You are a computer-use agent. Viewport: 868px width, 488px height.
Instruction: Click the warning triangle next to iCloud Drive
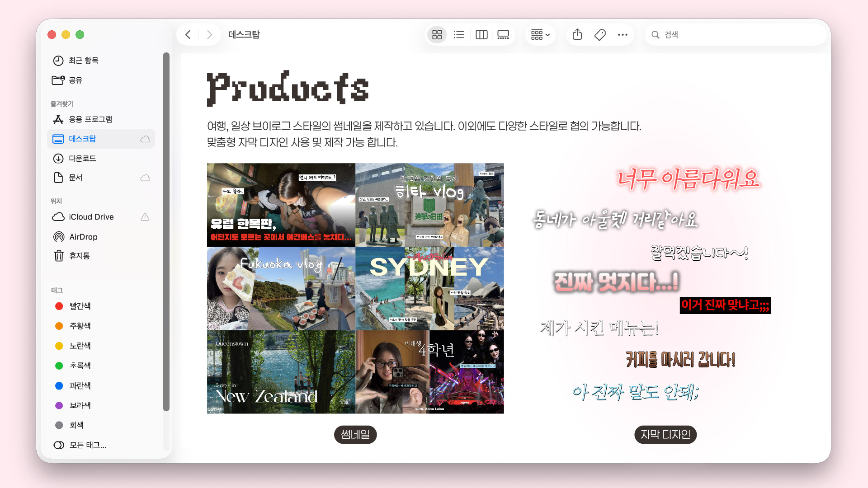click(x=145, y=217)
